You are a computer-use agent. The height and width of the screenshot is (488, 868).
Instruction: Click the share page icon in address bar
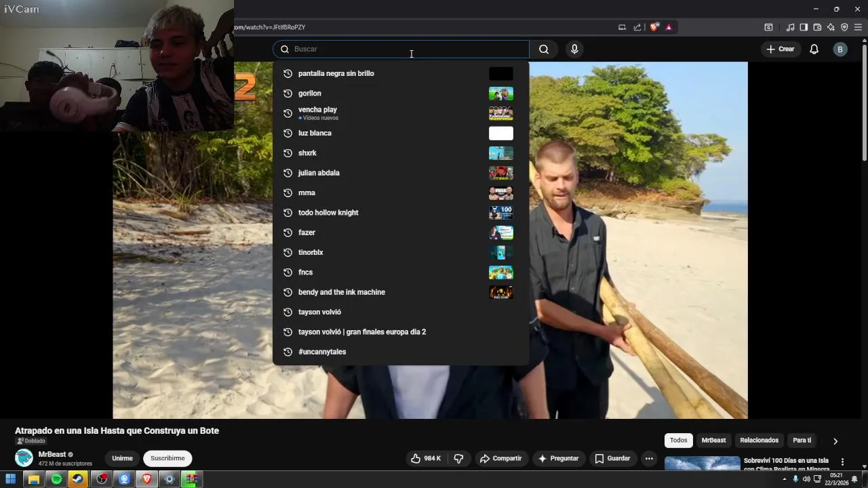637,27
